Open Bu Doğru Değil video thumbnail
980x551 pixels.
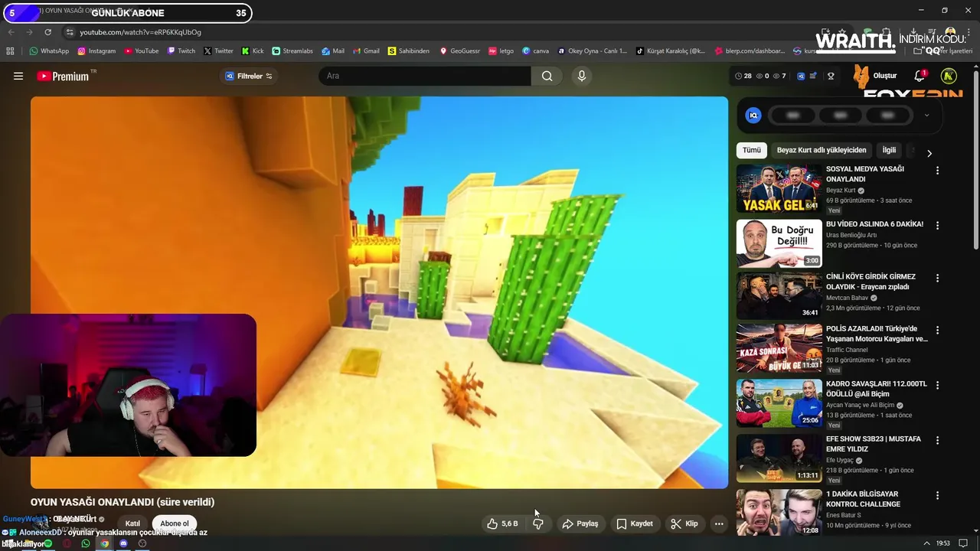pos(779,243)
